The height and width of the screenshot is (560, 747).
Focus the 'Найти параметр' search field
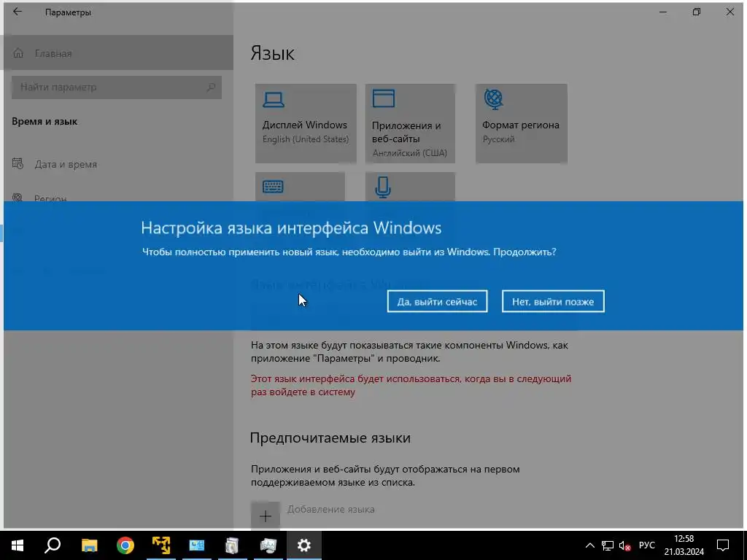coord(117,87)
